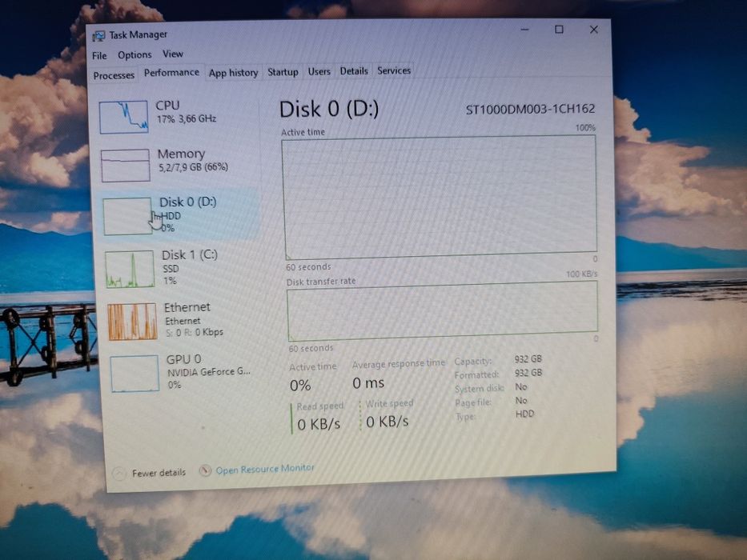This screenshot has width=747, height=560.
Task: Select the Disk 1 (C:) graph thumbnail
Action: point(130,269)
